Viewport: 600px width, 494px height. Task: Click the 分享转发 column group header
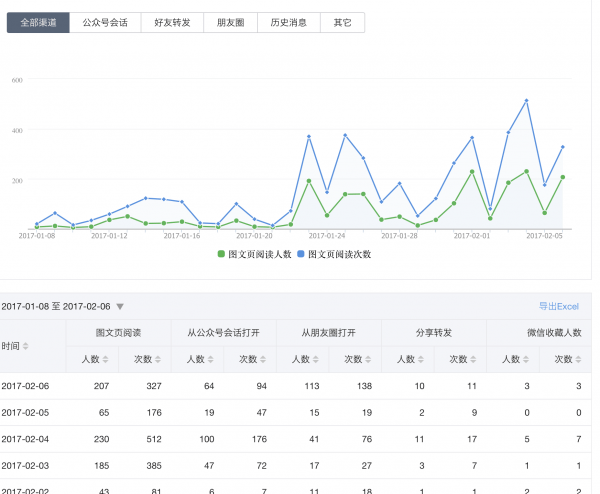click(434, 333)
